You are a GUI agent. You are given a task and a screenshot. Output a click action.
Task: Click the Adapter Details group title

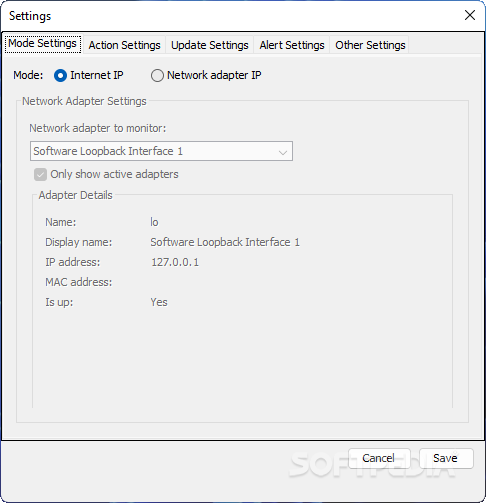[x=76, y=195]
